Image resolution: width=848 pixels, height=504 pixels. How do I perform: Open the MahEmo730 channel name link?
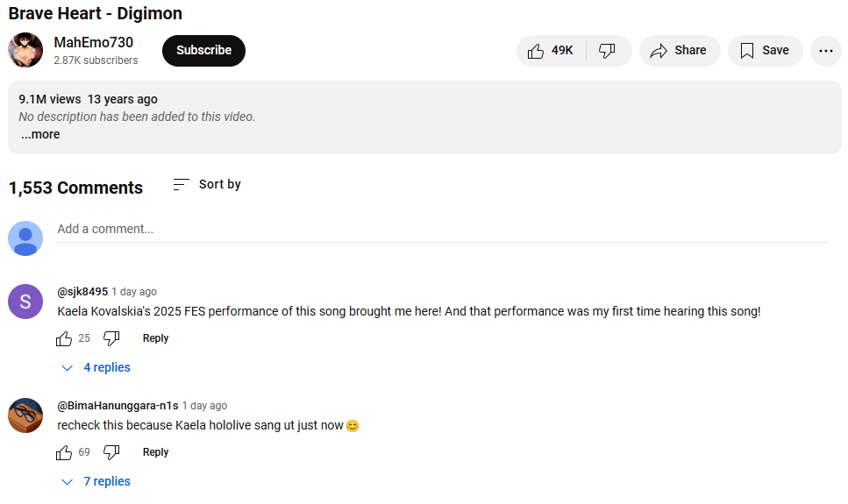tap(93, 43)
